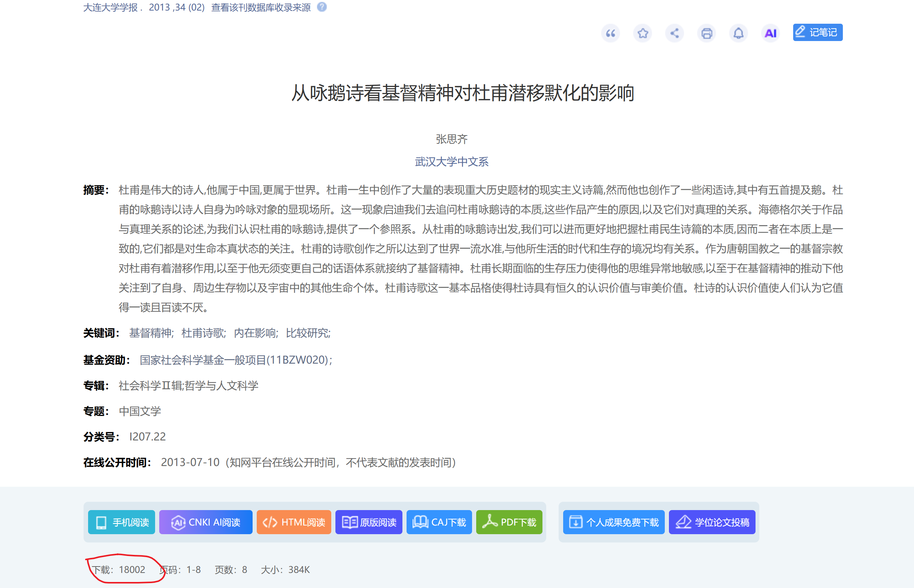Click the star favorite icon
914x588 pixels.
(643, 33)
